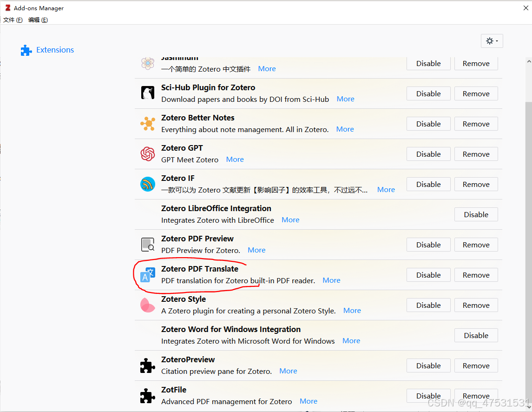
Task: Disable Sci-Hub Plugin for Zotero
Action: point(428,94)
